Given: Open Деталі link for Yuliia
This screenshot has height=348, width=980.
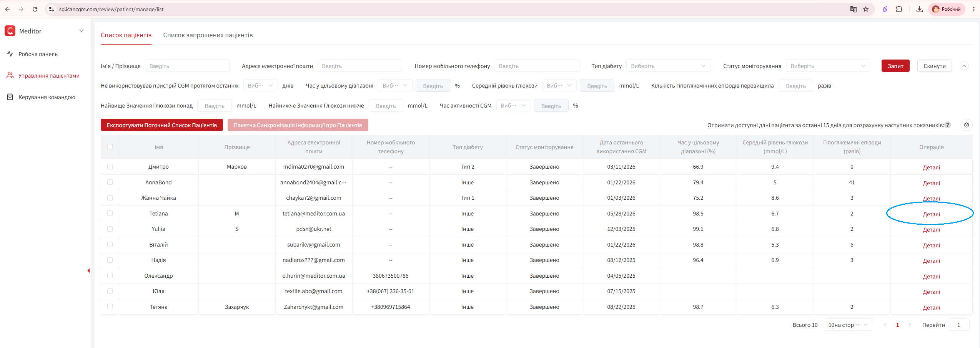Looking at the screenshot, I should tap(931, 230).
